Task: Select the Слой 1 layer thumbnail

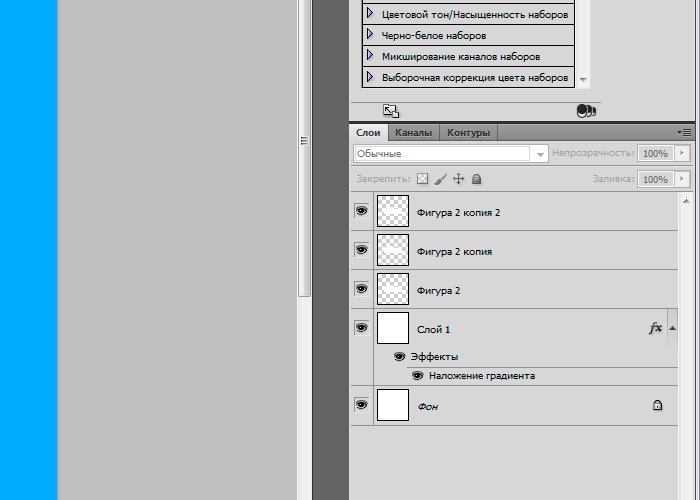Action: pos(393,328)
